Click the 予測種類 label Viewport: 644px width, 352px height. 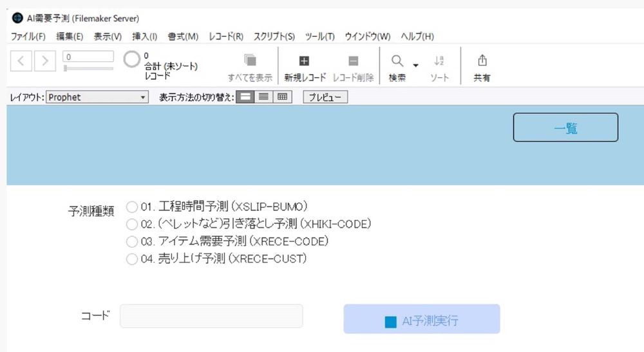tap(91, 211)
